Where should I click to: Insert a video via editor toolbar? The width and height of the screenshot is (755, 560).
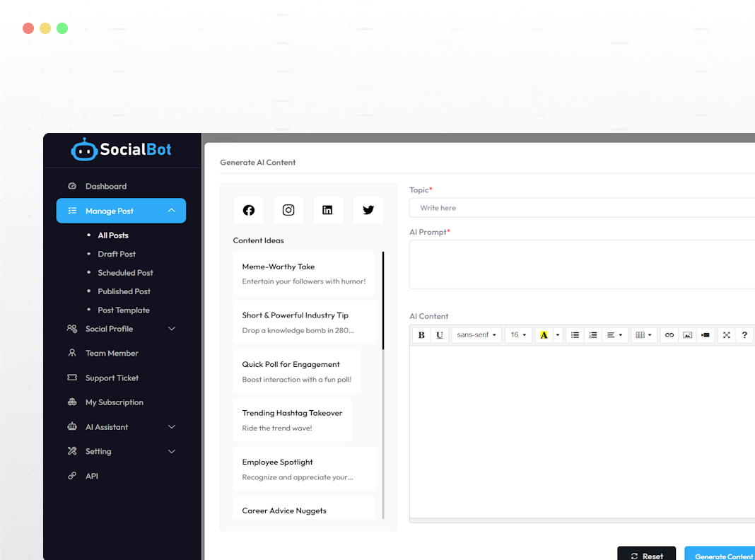coord(705,335)
